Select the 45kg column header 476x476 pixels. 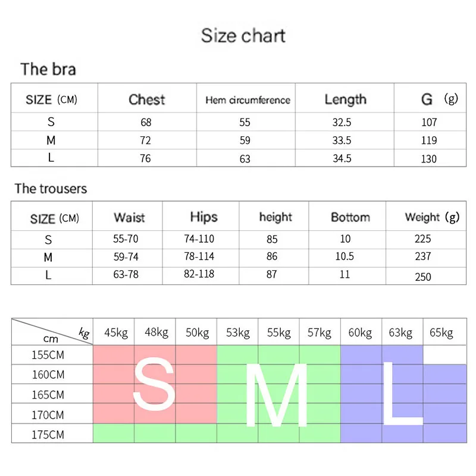click(115, 333)
